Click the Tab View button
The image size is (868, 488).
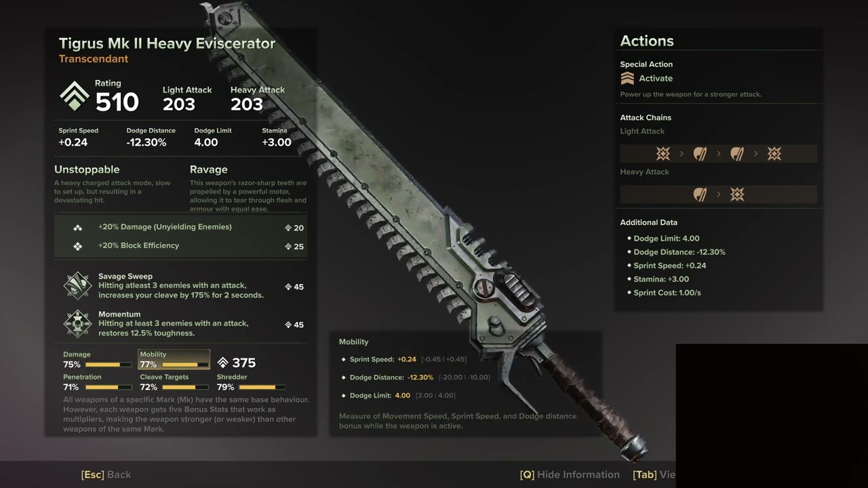[654, 474]
